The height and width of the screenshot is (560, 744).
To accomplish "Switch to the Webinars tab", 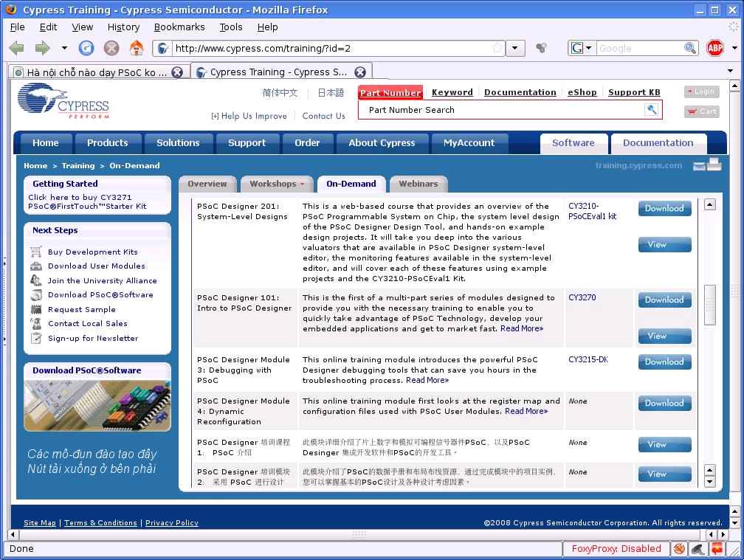I will (418, 184).
